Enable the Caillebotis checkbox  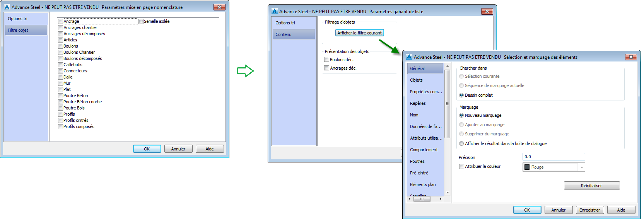(x=60, y=65)
